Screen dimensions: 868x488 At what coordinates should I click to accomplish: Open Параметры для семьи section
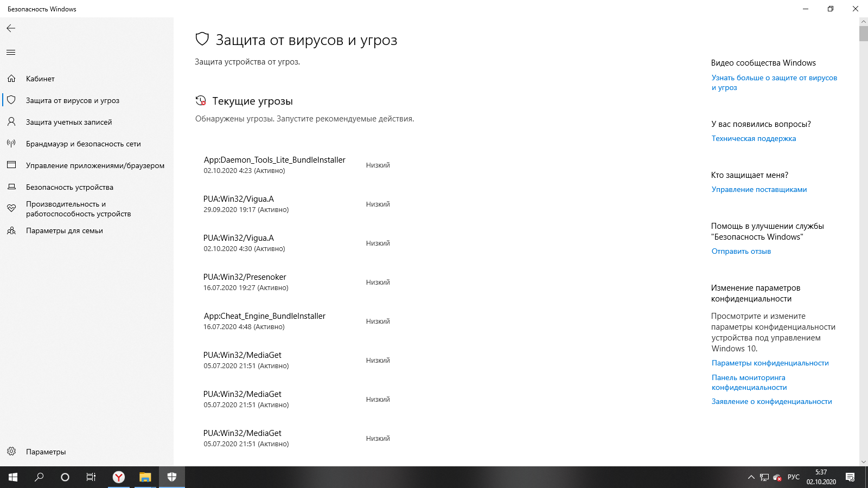[x=87, y=230]
